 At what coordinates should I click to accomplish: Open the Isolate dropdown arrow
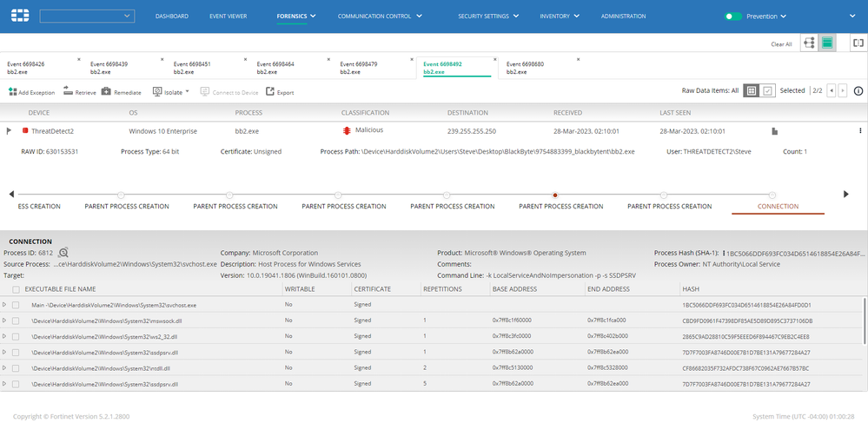[187, 91]
